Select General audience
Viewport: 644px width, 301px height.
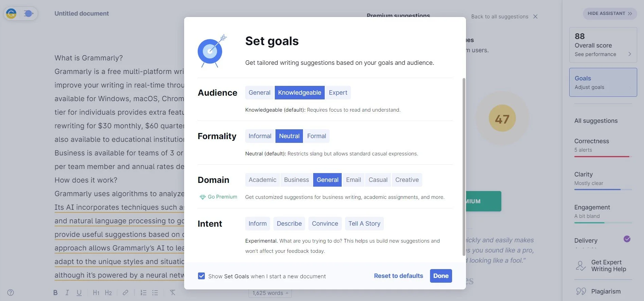pyautogui.click(x=260, y=93)
